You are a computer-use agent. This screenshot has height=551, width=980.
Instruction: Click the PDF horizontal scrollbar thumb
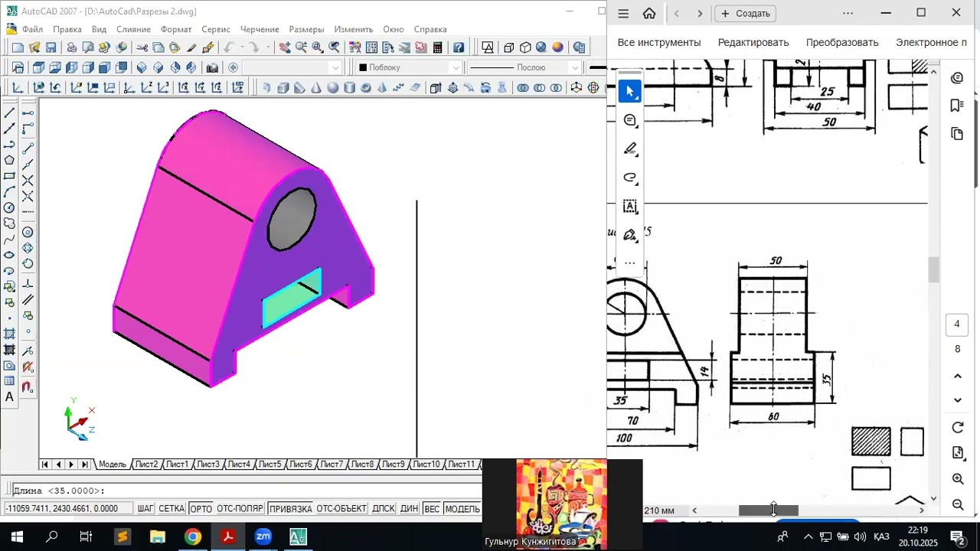(x=768, y=510)
